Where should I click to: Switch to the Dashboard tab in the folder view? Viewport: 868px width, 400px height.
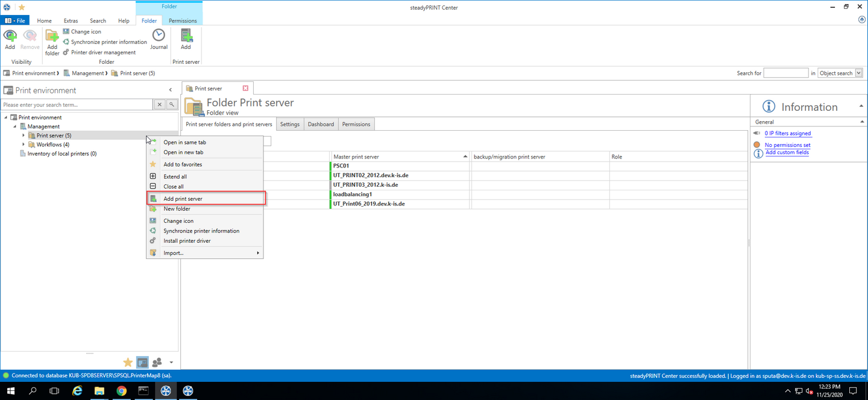(x=321, y=124)
